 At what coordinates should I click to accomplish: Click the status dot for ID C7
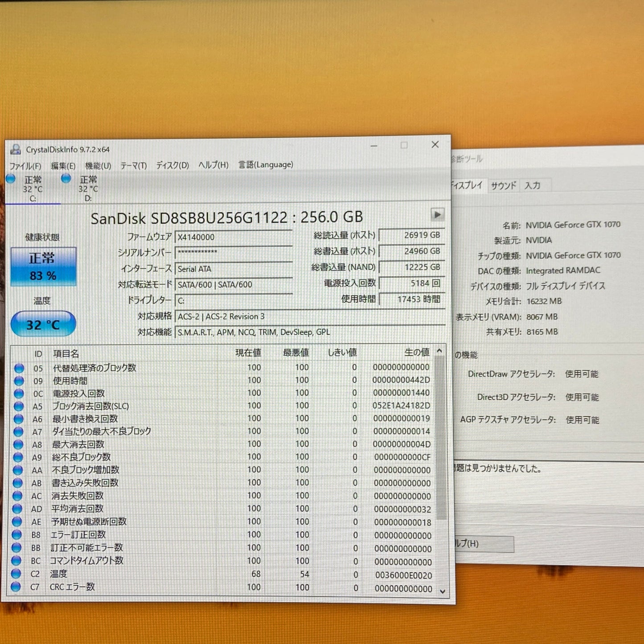(16, 587)
